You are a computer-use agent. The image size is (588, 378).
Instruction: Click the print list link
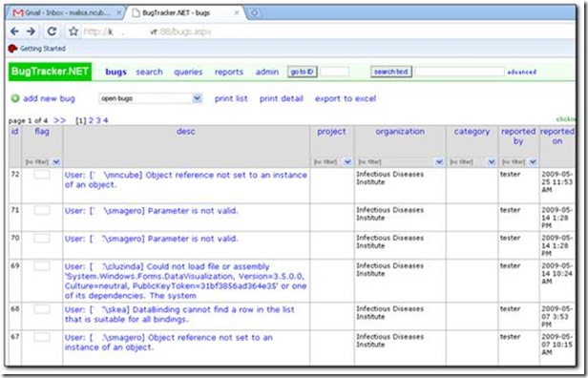[231, 98]
